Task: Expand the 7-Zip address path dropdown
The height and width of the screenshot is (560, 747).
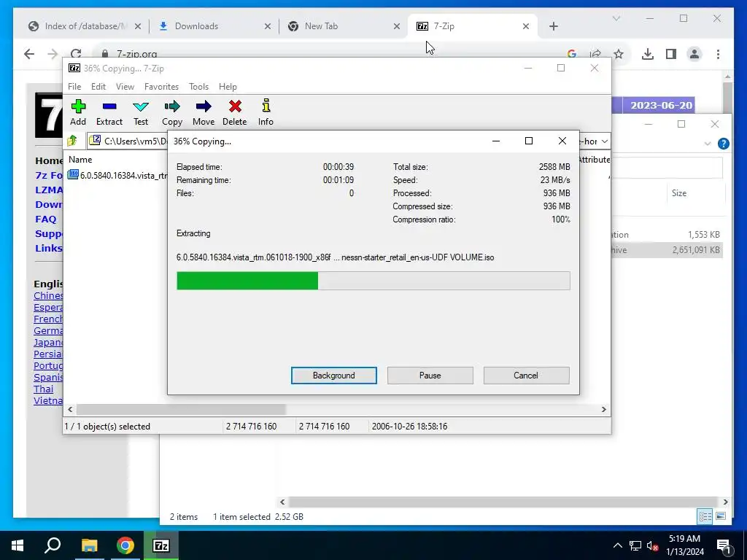Action: point(605,141)
